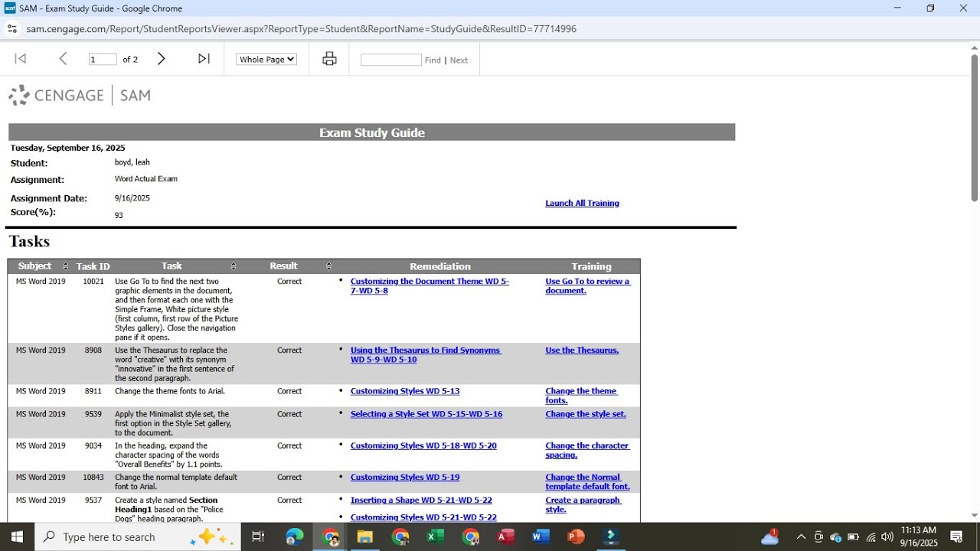
Task: Select student name 'boyd, leah'
Action: 132,162
